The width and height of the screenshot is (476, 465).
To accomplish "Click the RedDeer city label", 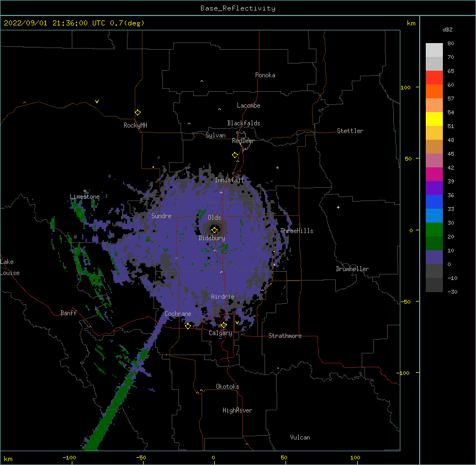I will [243, 141].
